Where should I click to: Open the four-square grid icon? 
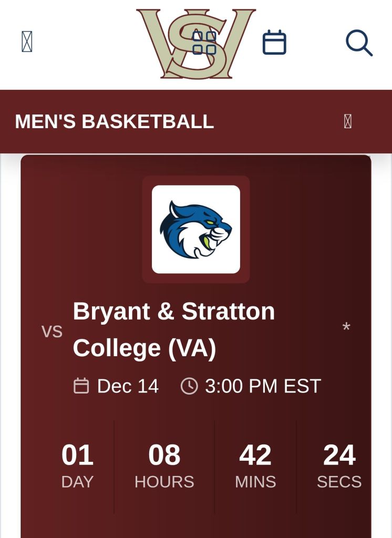point(204,43)
